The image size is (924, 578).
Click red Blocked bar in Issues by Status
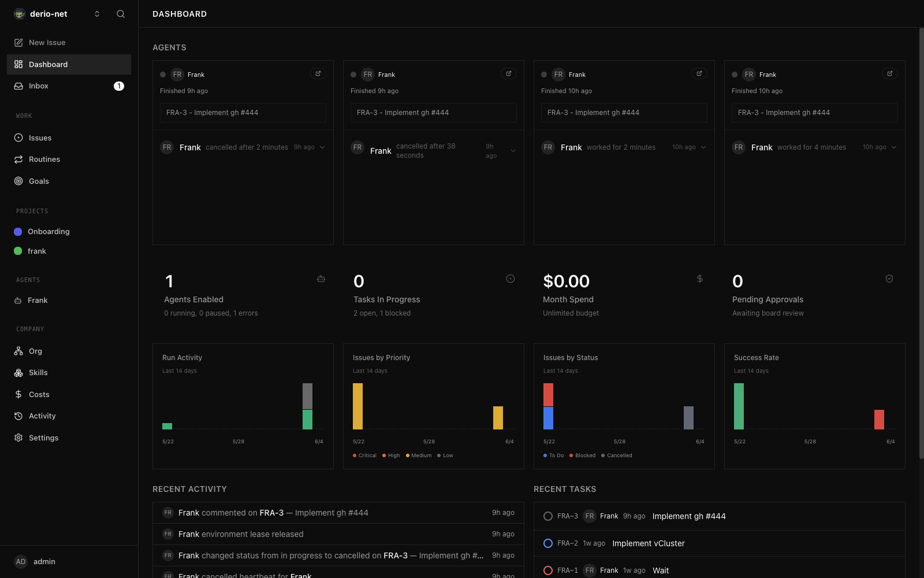point(548,395)
